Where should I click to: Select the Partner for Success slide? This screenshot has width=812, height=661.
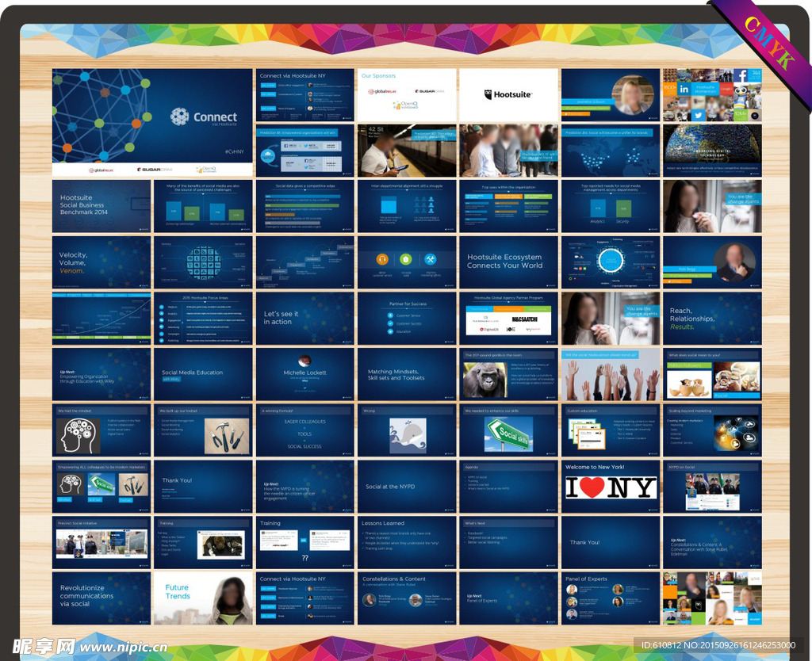[x=407, y=319]
